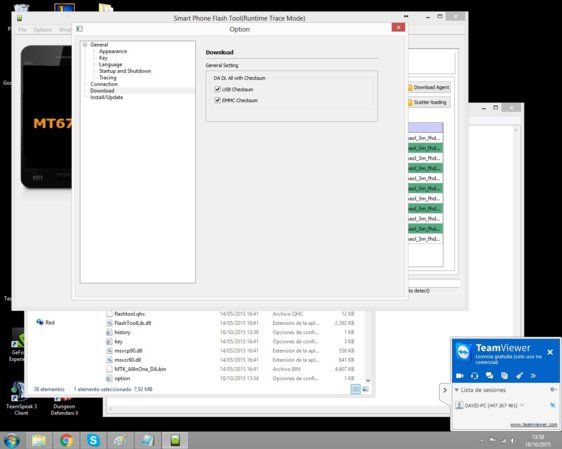The width and height of the screenshot is (562, 449).
Task: Click Explorer list scroll-down arrow
Action: 368,380
